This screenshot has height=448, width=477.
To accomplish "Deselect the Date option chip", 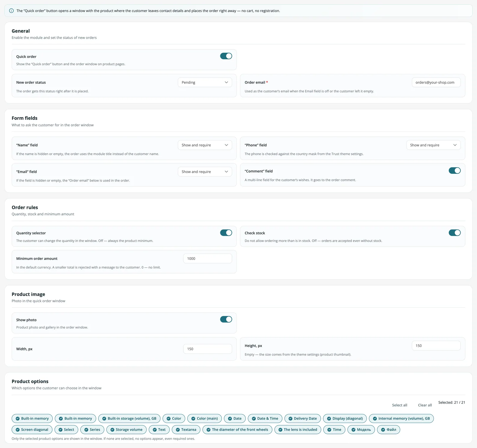I will point(235,418).
